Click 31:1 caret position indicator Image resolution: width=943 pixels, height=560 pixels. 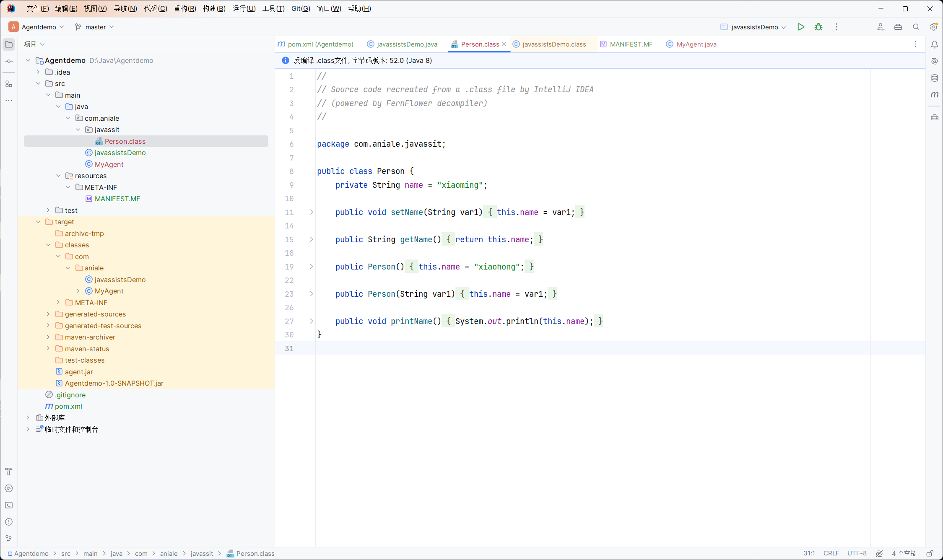(809, 553)
